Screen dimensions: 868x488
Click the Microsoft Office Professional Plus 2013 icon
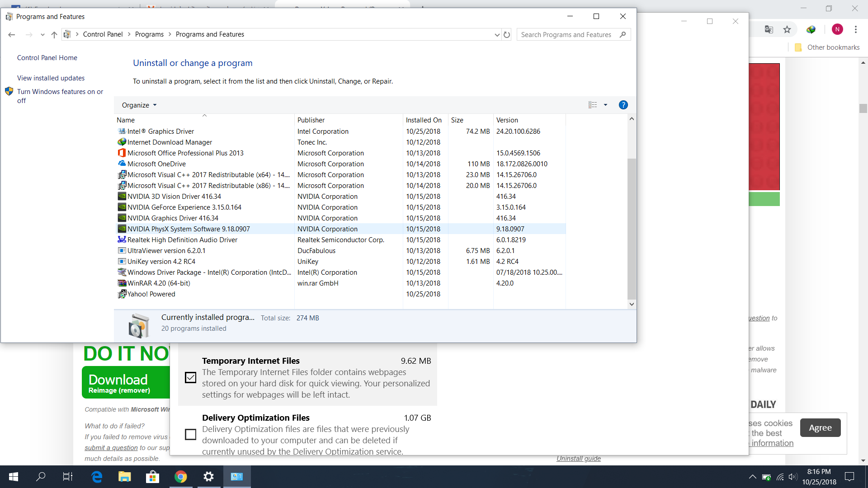(122, 153)
